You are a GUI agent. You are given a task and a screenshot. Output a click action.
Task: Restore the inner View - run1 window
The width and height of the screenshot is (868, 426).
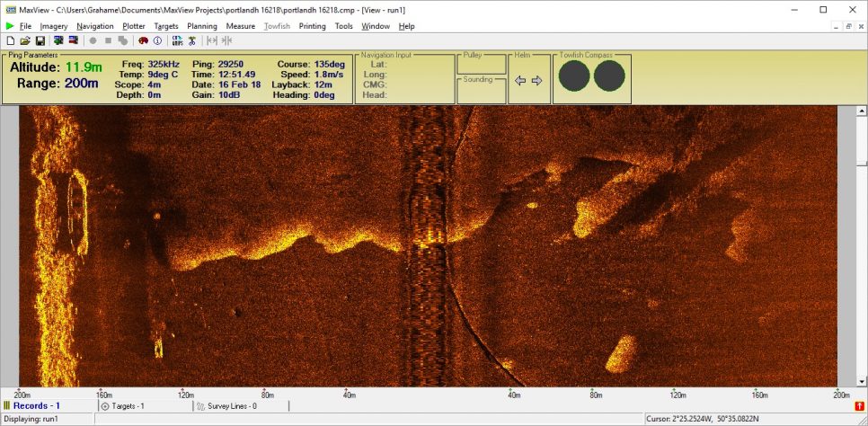coord(848,26)
